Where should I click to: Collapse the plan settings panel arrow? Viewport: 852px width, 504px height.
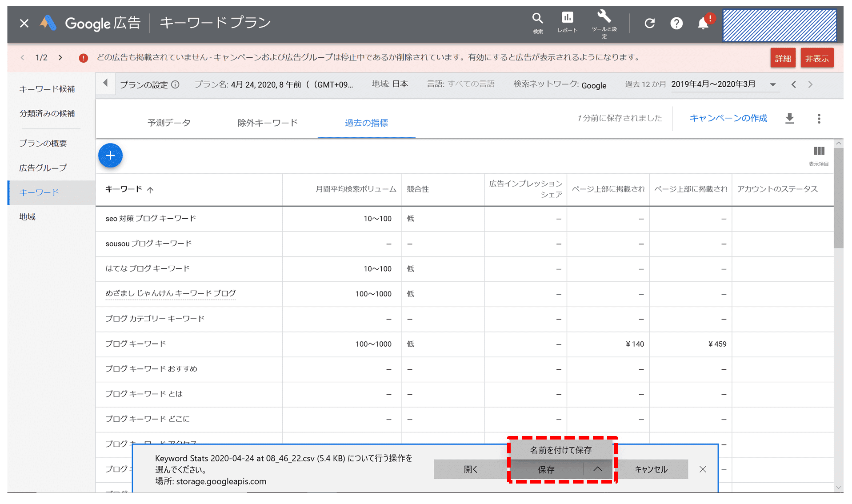point(105,83)
